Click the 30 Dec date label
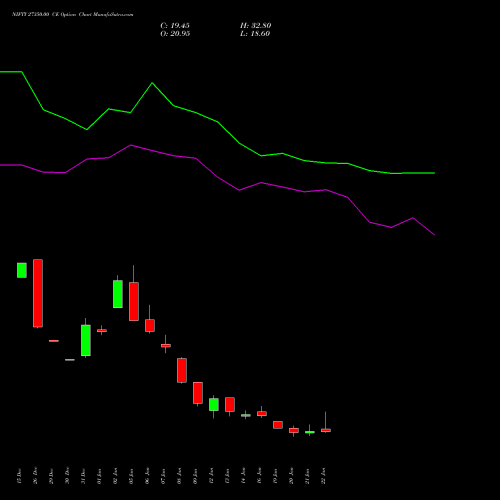This screenshot has width=500, height=500. pyautogui.click(x=67, y=476)
